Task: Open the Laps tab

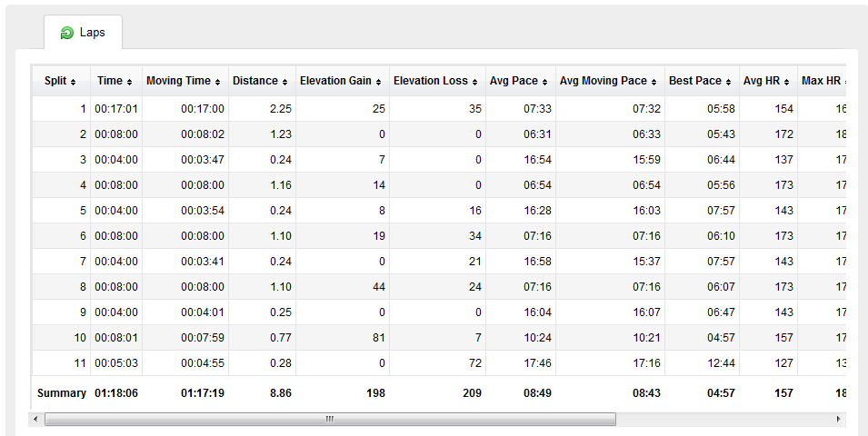Action: pos(83,33)
